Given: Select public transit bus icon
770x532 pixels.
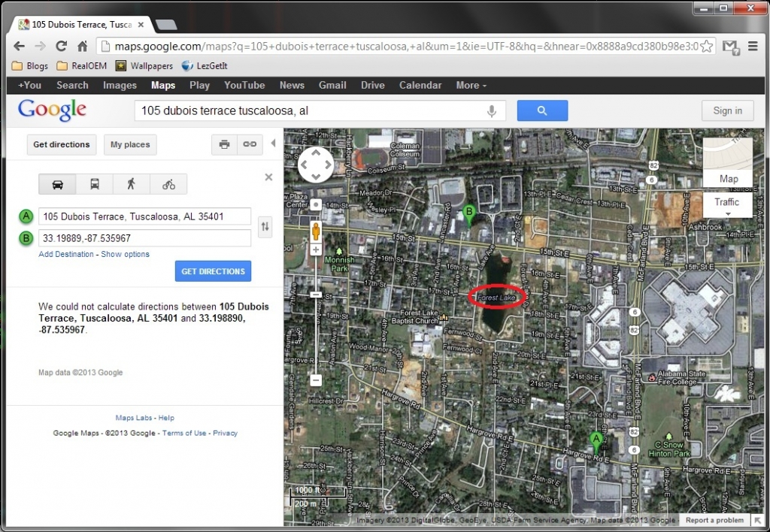Looking at the screenshot, I should pyautogui.click(x=95, y=184).
